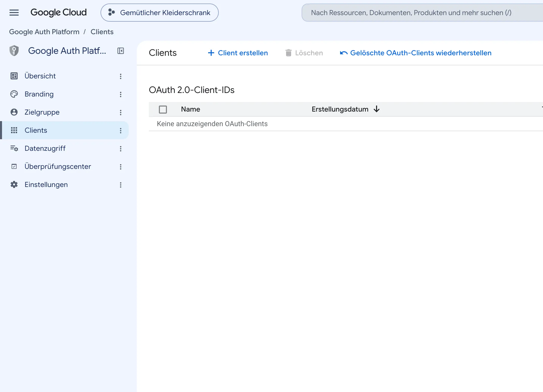Click 'Keine anzuzeigenden OAuth-Clients' text
The width and height of the screenshot is (543, 392).
click(212, 124)
